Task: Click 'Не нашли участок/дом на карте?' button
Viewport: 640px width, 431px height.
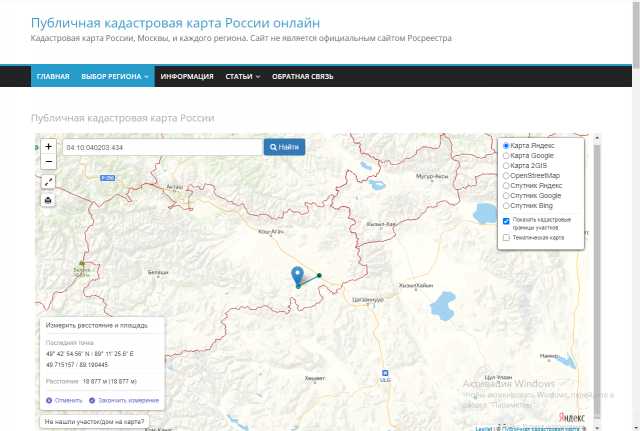Action: (94, 422)
